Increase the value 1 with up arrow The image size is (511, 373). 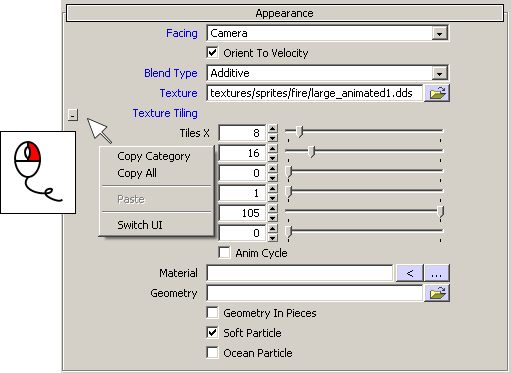click(273, 189)
